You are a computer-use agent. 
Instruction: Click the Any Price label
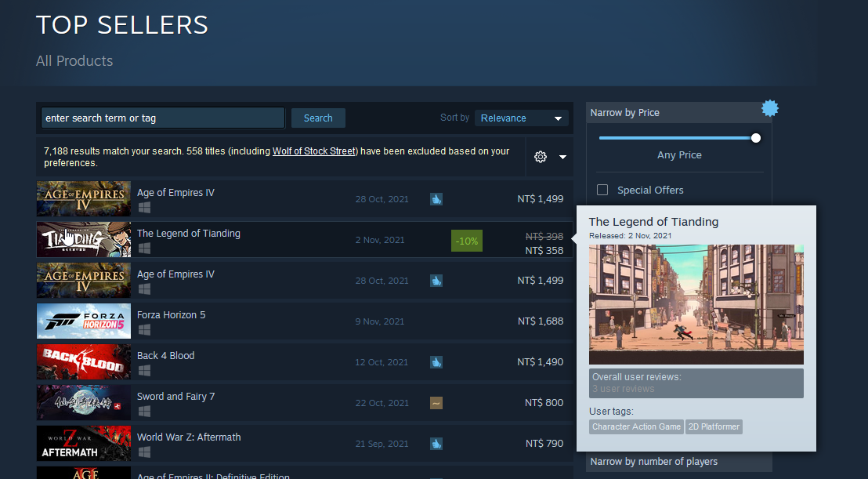pyautogui.click(x=679, y=155)
